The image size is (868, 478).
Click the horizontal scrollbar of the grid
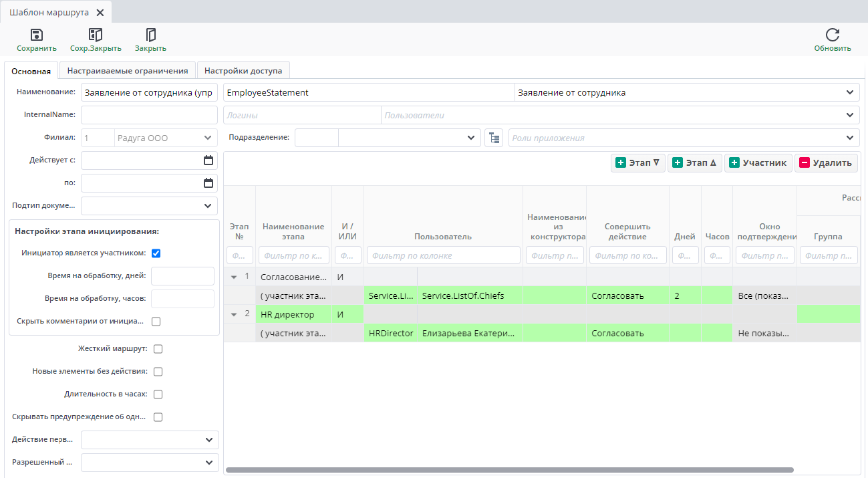(x=510, y=470)
